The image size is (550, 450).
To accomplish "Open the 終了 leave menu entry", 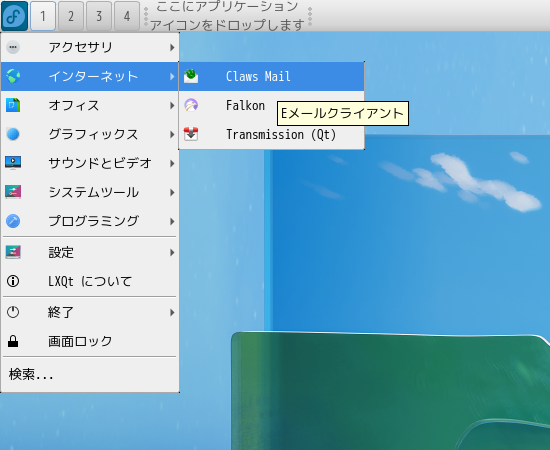I will pos(90,313).
